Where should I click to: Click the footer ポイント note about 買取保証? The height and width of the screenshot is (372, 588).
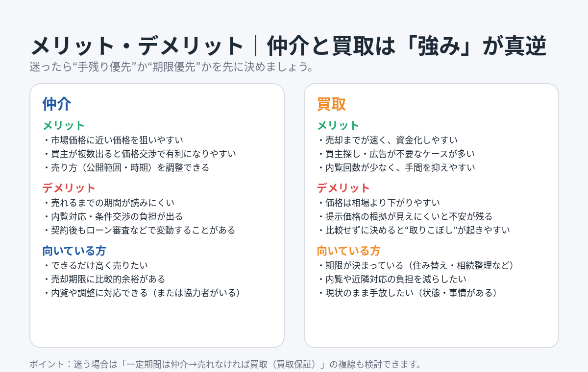tap(225, 364)
